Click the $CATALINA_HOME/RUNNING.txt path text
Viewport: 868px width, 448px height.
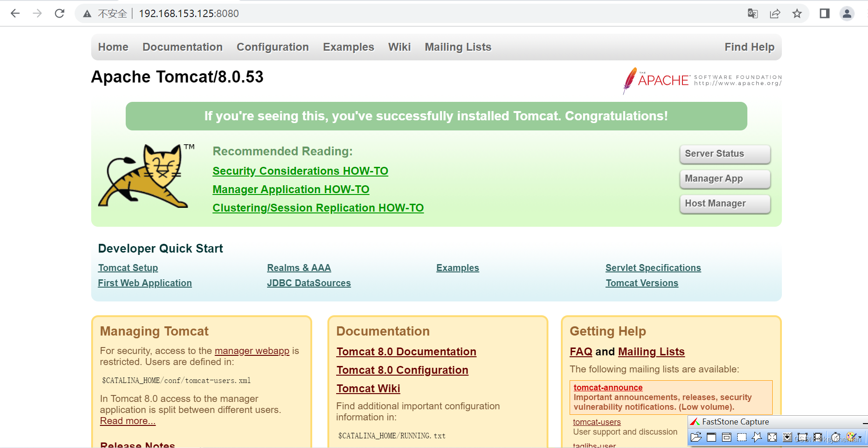tap(392, 436)
